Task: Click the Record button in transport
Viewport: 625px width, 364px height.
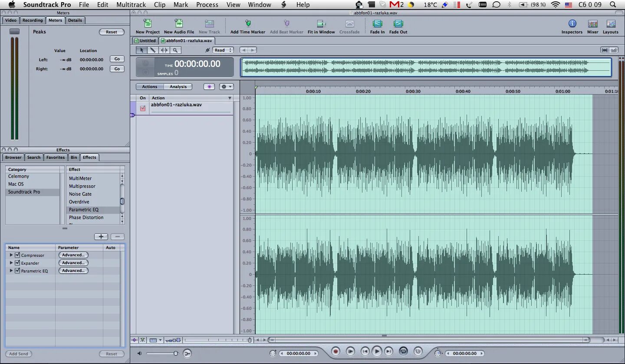Action: [x=335, y=351]
